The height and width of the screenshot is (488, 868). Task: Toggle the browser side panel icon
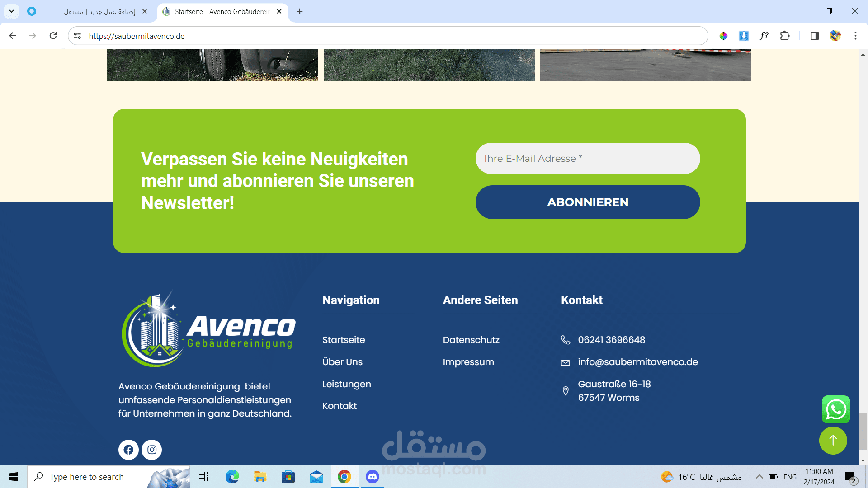point(814,36)
